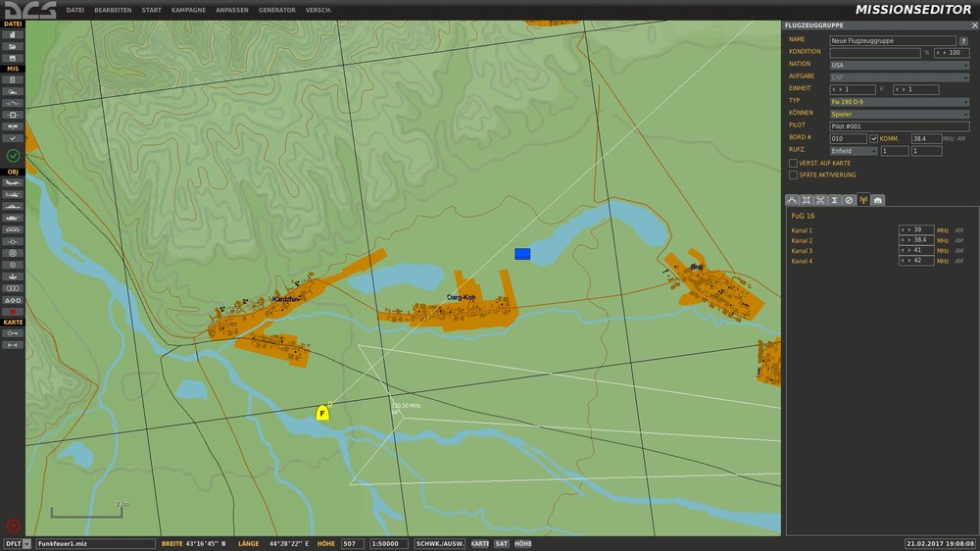This screenshot has height=551, width=980.
Task: Open the route waypoints tab
Action: (792, 200)
